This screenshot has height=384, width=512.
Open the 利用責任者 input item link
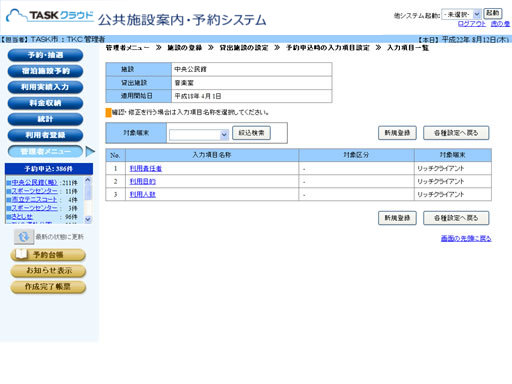pos(146,169)
